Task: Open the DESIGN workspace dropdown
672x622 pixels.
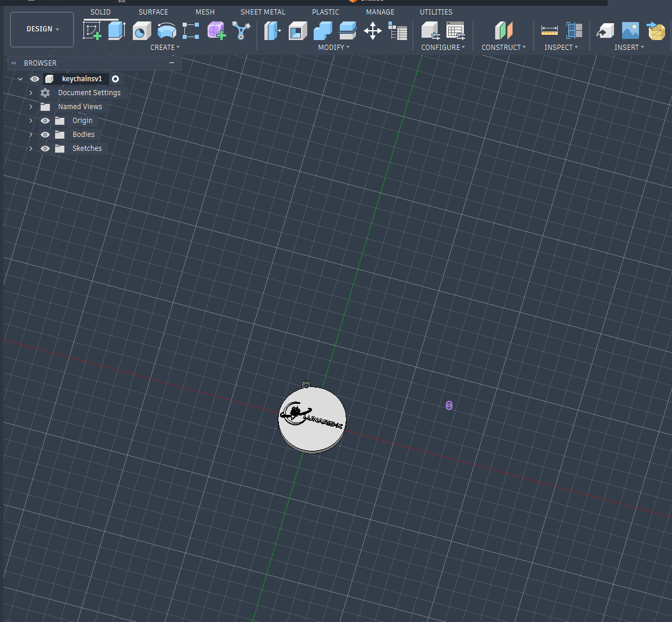Action: click(x=42, y=29)
